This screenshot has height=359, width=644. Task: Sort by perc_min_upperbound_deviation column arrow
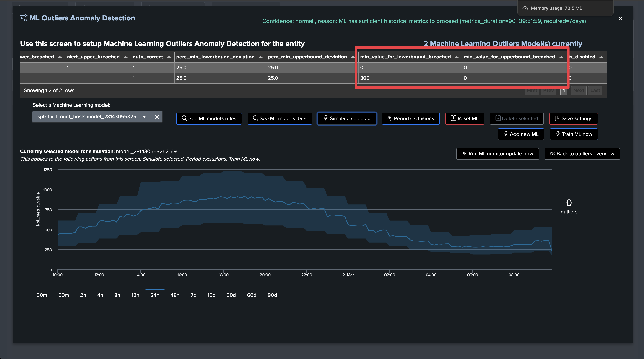pyautogui.click(x=353, y=57)
